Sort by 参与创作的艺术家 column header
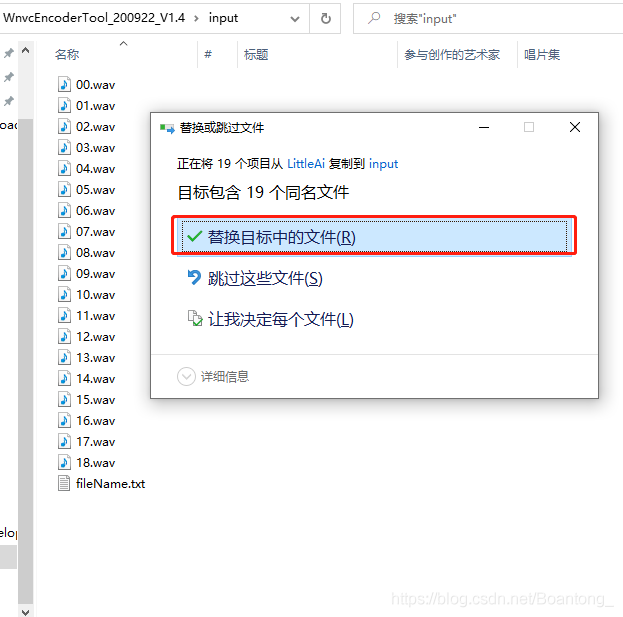This screenshot has height=617, width=623. point(452,54)
